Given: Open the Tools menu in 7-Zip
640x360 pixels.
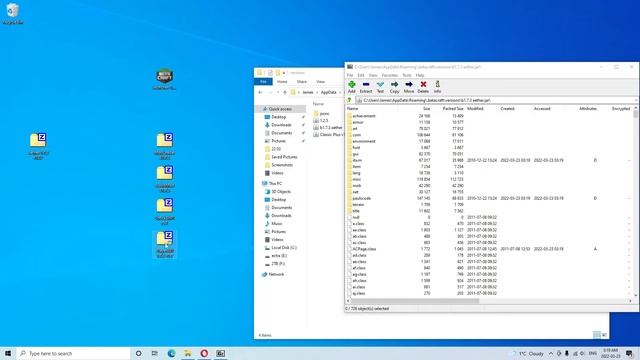Looking at the screenshot, I should [407, 76].
